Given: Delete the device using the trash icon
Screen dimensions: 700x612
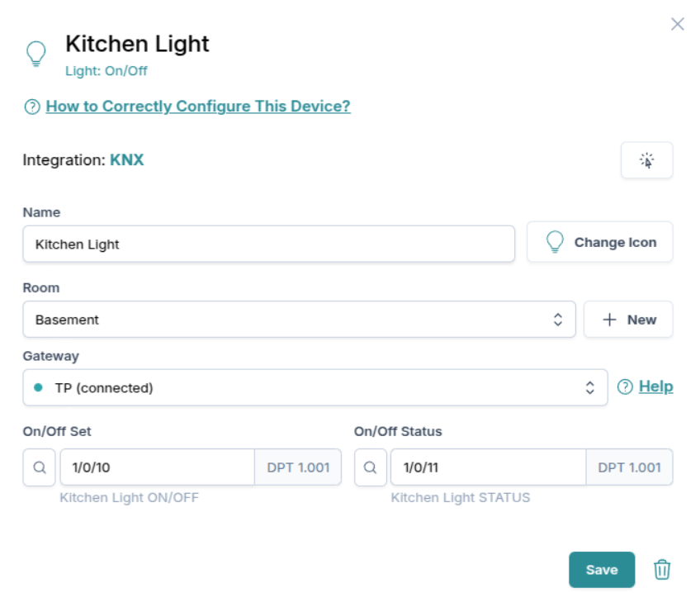Looking at the screenshot, I should (664, 569).
